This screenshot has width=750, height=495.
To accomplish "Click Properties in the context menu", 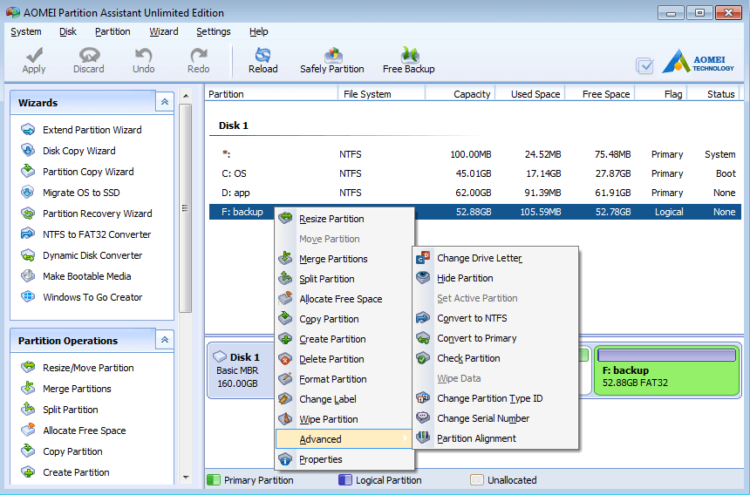I will coord(320,459).
